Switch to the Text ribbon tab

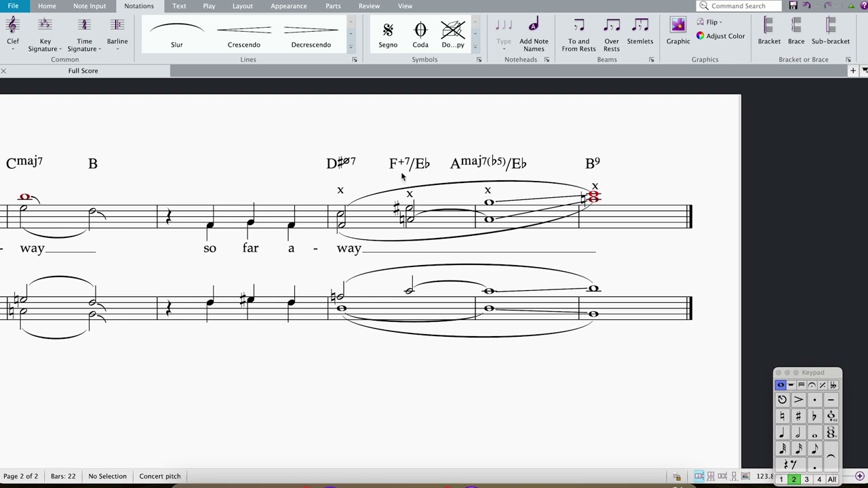pyautogui.click(x=179, y=6)
